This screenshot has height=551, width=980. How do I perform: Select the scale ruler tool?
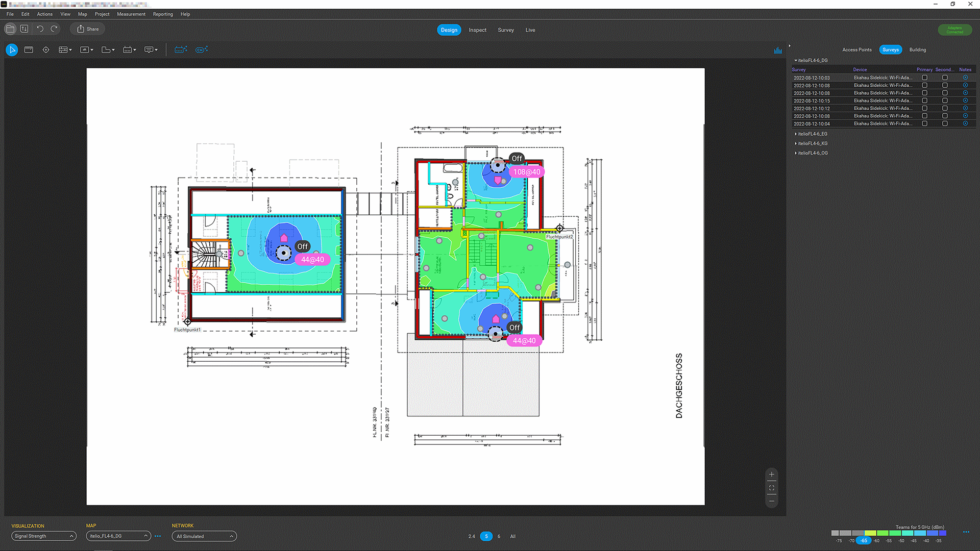tap(29, 49)
